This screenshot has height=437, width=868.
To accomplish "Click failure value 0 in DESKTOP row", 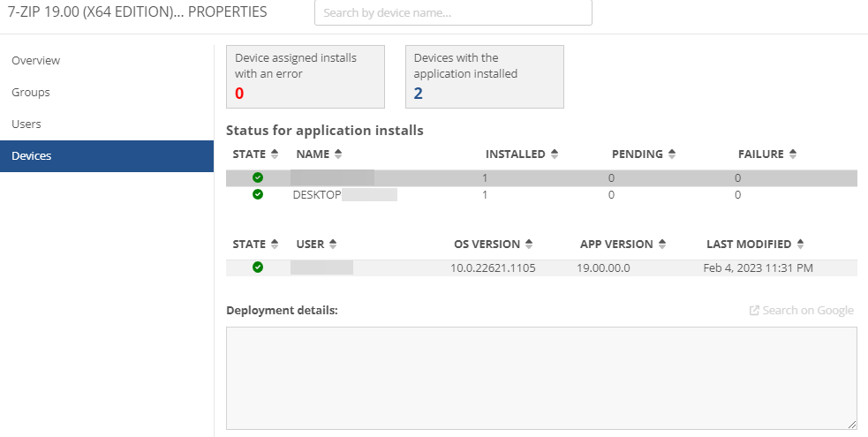I will 737,195.
